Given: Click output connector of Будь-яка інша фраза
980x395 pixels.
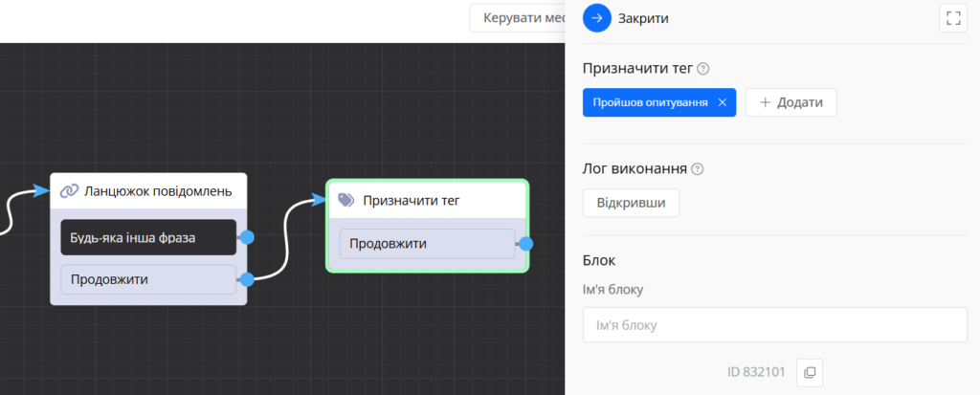Looking at the screenshot, I should pos(247,237).
